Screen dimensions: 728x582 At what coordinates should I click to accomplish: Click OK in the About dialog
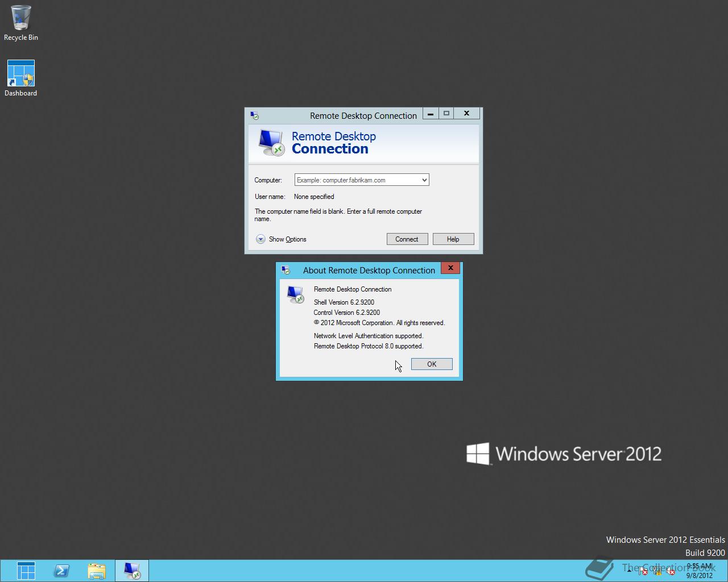(x=432, y=364)
